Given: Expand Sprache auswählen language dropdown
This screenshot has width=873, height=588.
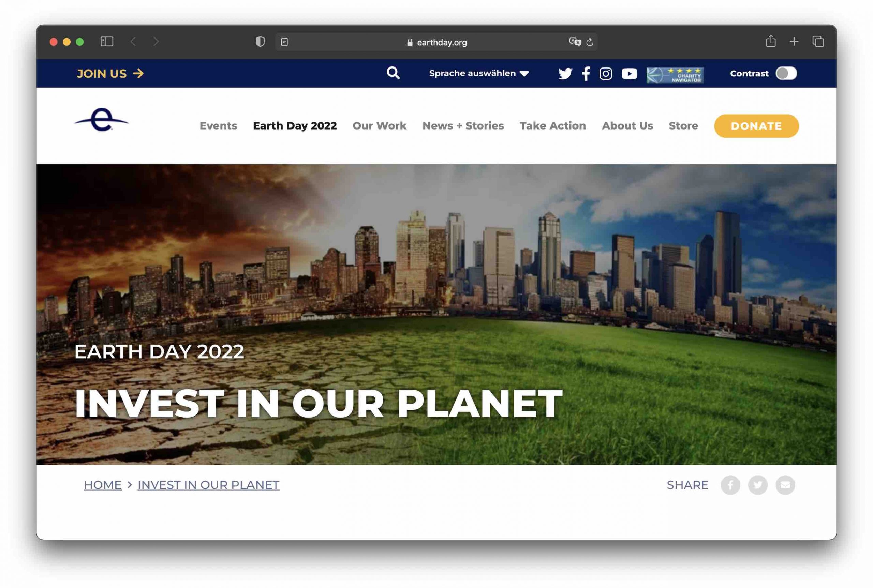Looking at the screenshot, I should (479, 73).
